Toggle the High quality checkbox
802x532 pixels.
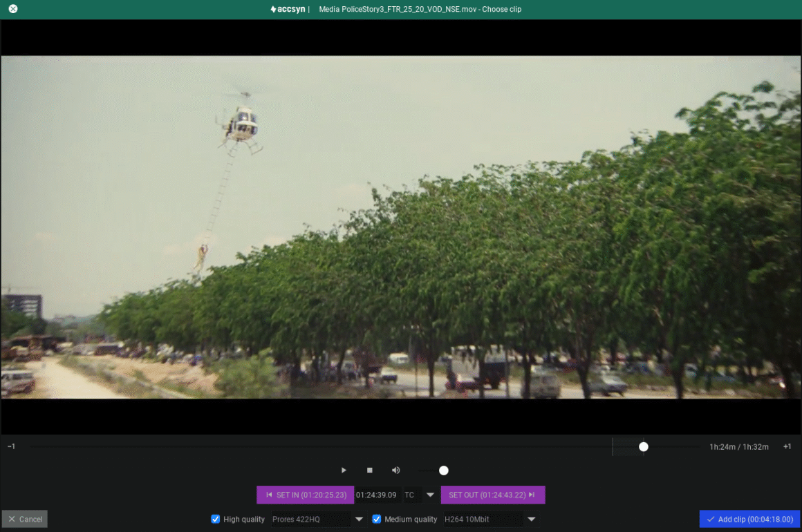pos(215,520)
